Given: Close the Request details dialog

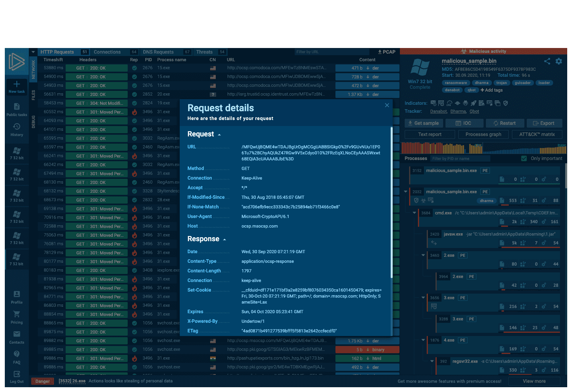Looking at the screenshot, I should pyautogui.click(x=387, y=105).
